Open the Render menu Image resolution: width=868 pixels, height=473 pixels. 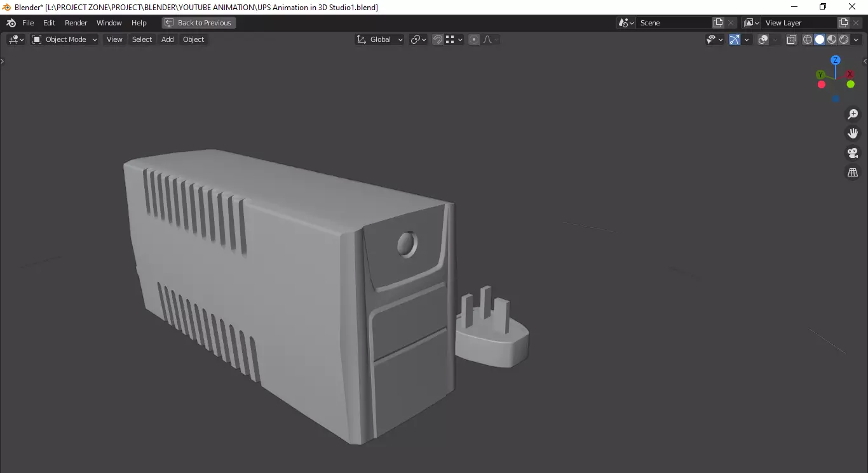[x=76, y=23]
